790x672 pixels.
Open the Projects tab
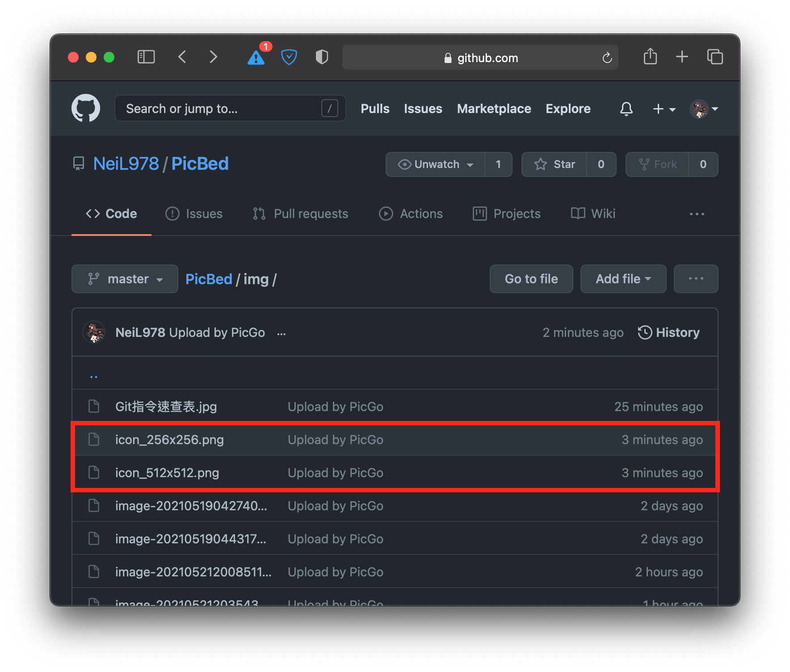[507, 214]
